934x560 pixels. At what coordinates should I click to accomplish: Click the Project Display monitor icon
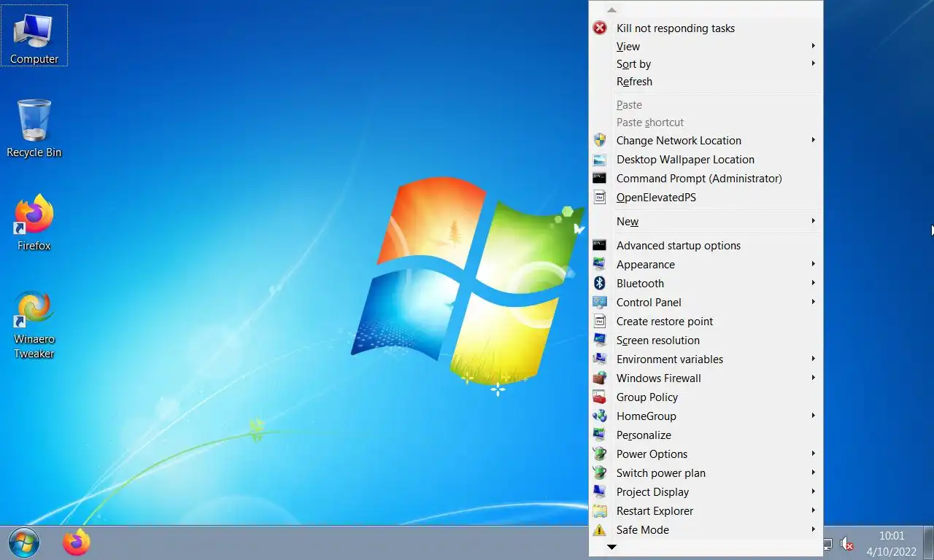[x=600, y=491]
